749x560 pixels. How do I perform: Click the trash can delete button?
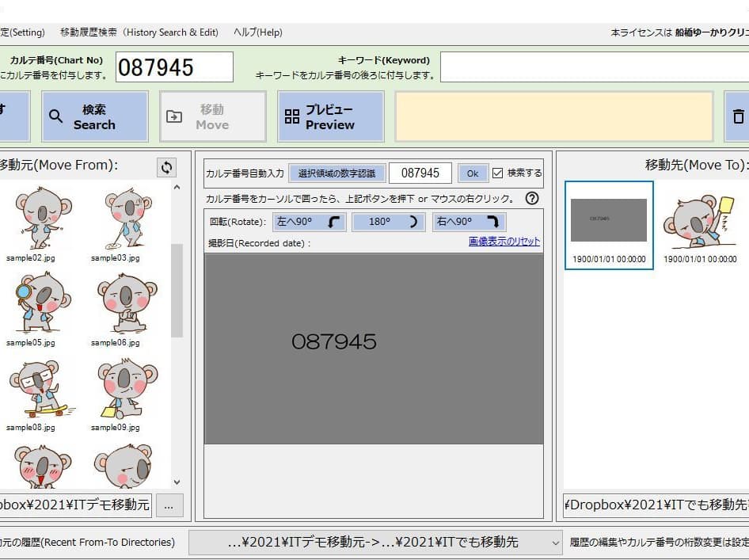738,116
